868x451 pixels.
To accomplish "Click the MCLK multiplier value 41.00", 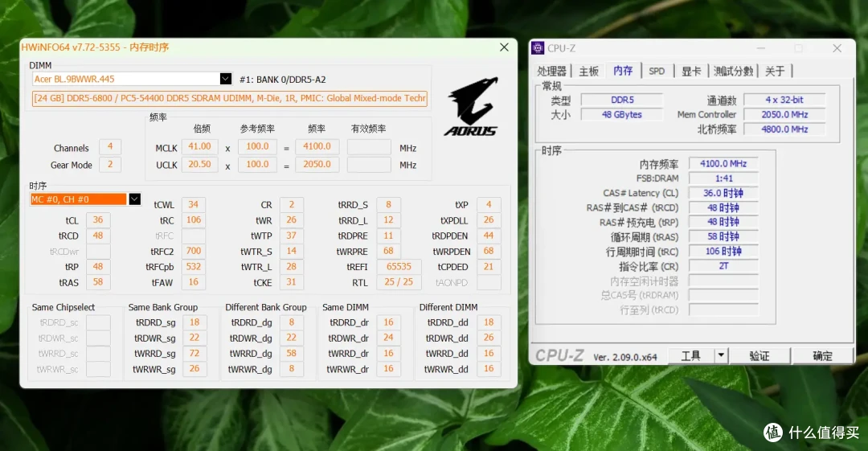I will click(x=199, y=146).
